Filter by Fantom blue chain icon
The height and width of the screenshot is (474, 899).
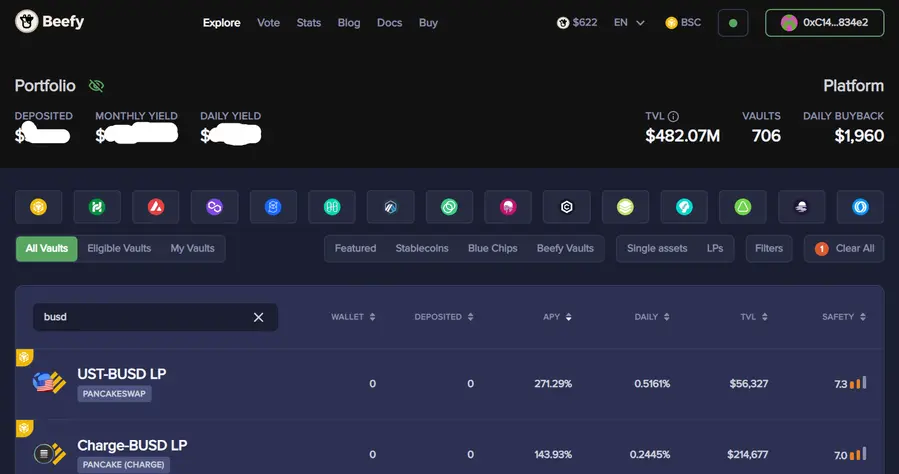coord(273,207)
